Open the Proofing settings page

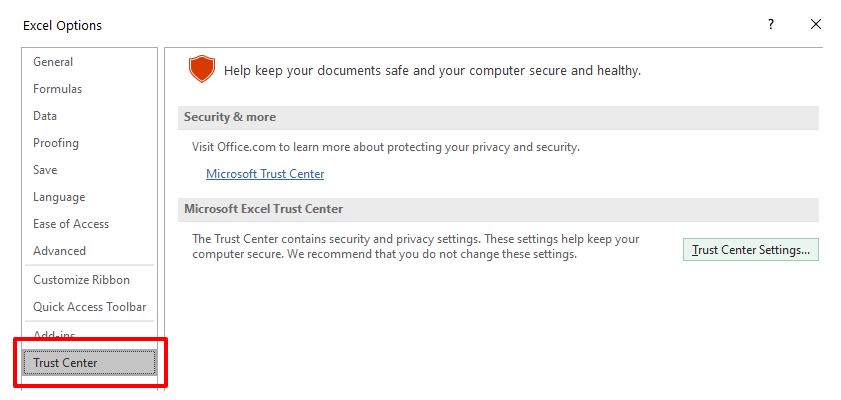pyautogui.click(x=56, y=143)
